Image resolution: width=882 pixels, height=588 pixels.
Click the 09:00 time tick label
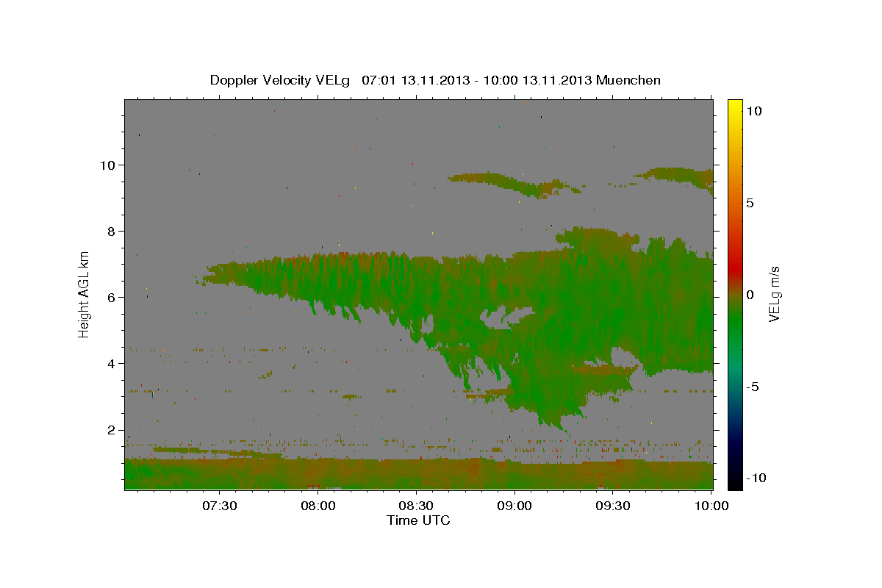514,506
